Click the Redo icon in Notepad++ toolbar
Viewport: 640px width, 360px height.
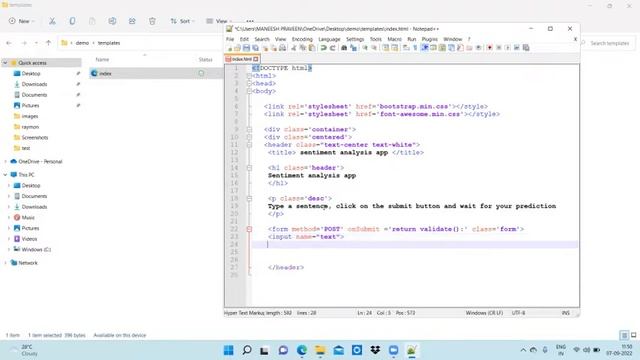pos(332,48)
